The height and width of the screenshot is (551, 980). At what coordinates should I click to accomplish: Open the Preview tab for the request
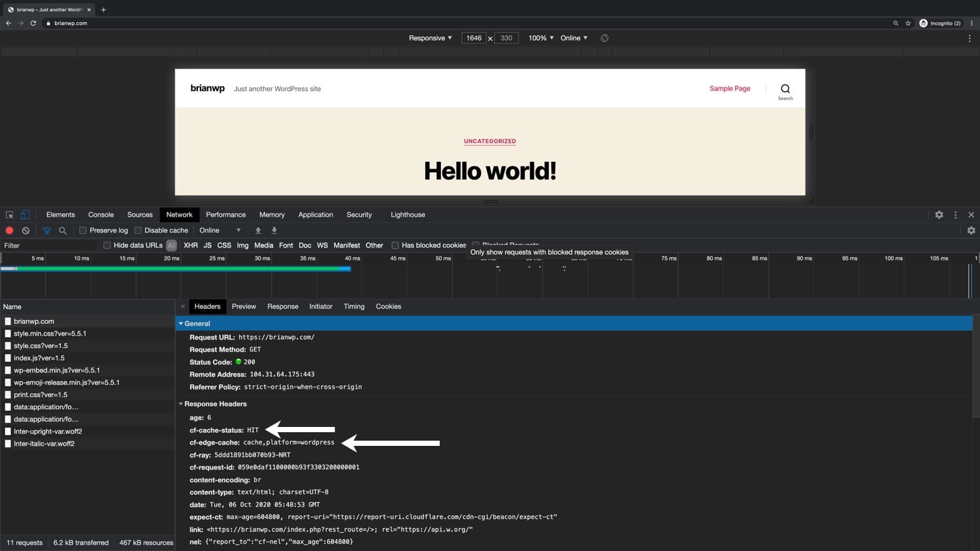pos(244,306)
